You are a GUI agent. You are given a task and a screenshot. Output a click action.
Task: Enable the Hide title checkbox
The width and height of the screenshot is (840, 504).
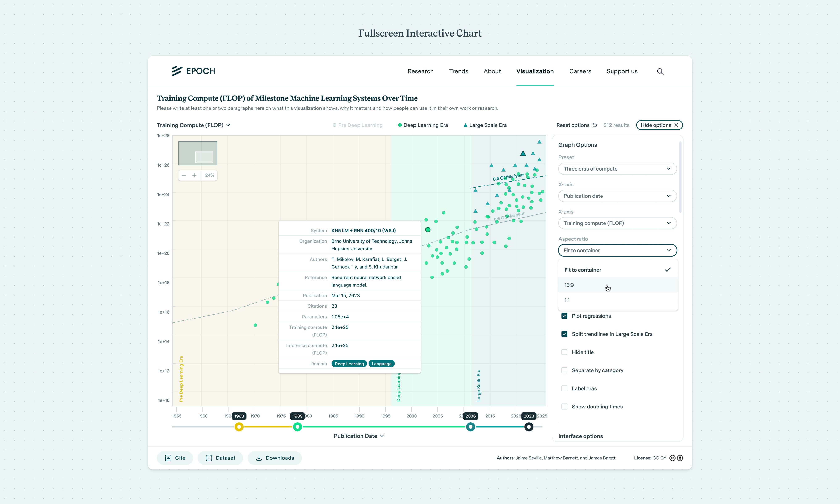pos(564,352)
